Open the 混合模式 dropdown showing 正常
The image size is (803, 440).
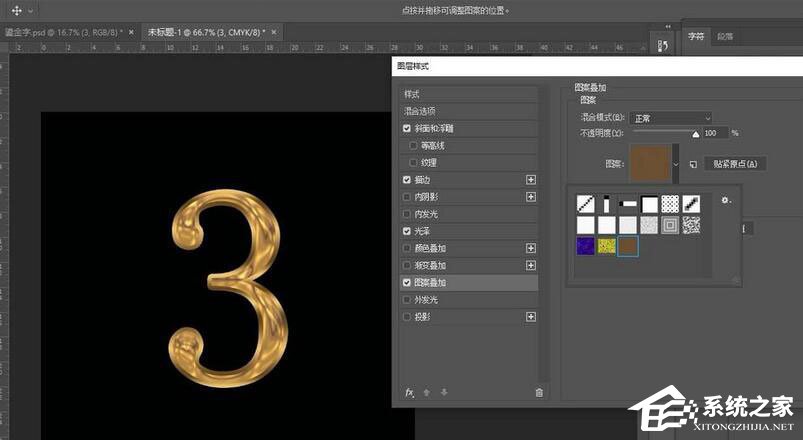(x=671, y=118)
